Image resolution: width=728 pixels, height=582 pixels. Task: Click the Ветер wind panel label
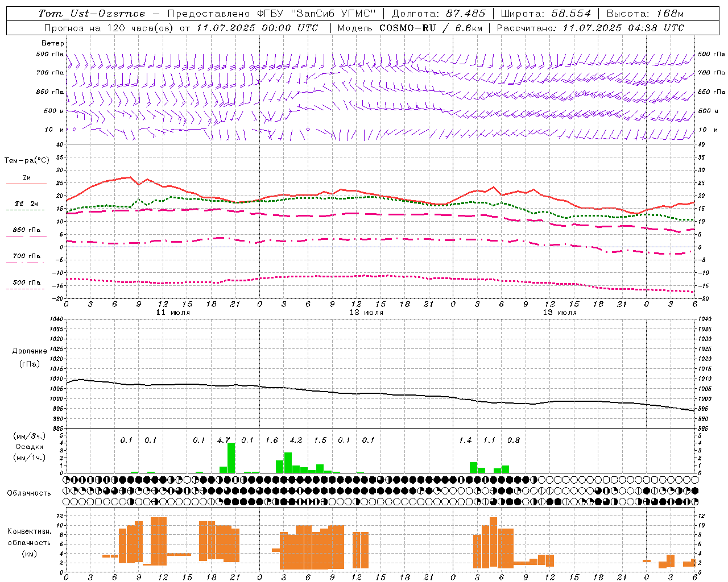coord(53,43)
